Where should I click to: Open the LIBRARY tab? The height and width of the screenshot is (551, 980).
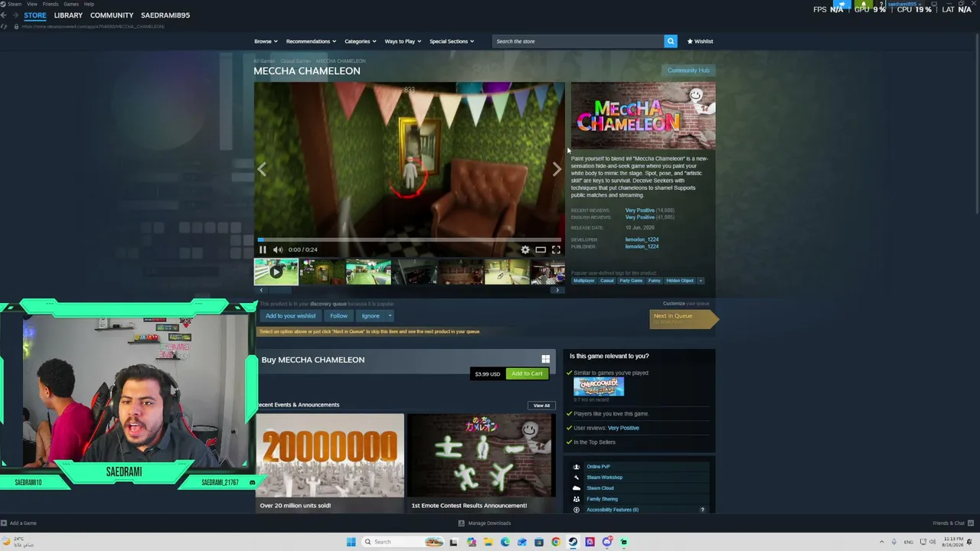[68, 15]
